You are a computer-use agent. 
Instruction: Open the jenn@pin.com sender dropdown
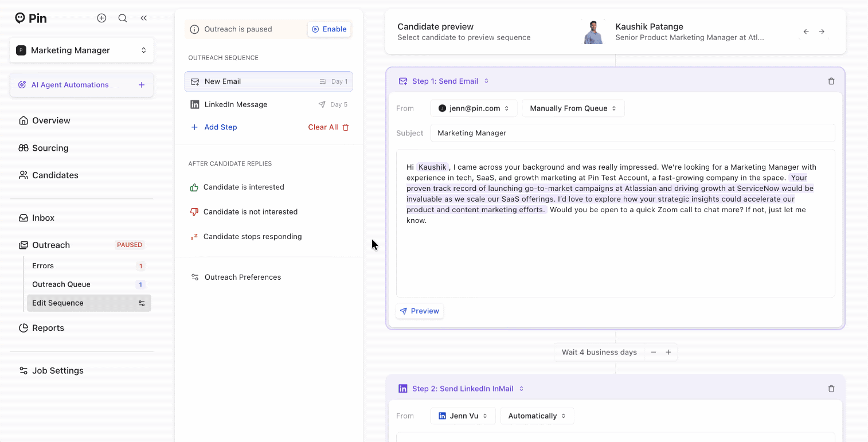tap(474, 108)
